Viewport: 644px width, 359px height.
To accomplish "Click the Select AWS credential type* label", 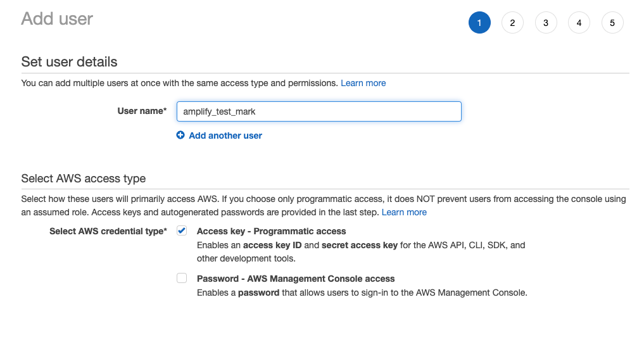I will point(108,231).
